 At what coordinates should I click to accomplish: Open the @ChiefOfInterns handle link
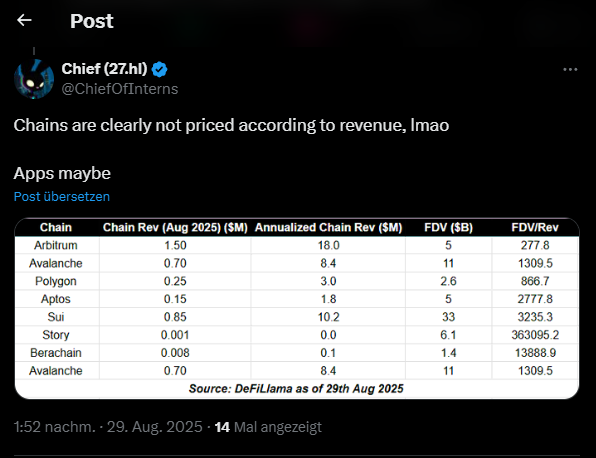pos(120,89)
